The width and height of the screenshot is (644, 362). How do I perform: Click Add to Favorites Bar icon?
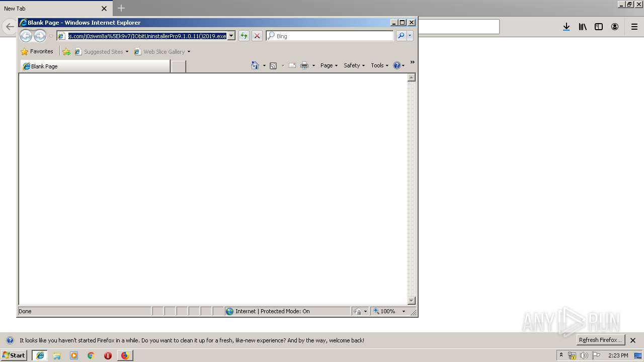click(66, 51)
